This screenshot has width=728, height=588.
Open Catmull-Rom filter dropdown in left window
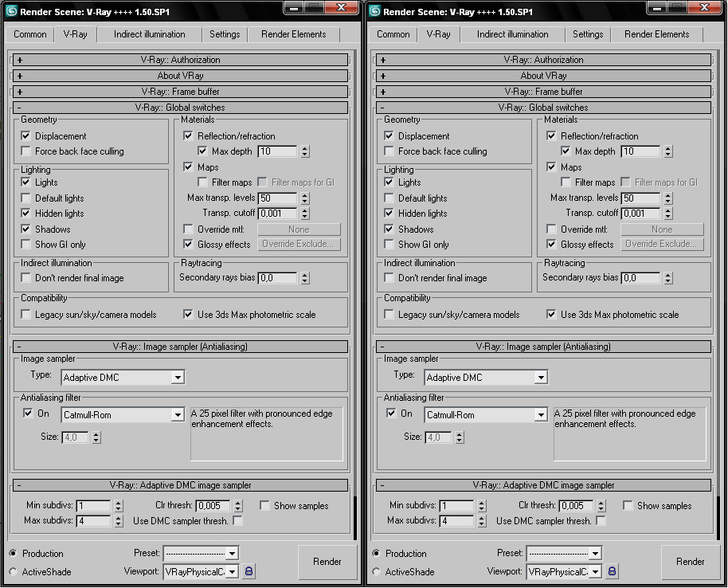point(178,415)
